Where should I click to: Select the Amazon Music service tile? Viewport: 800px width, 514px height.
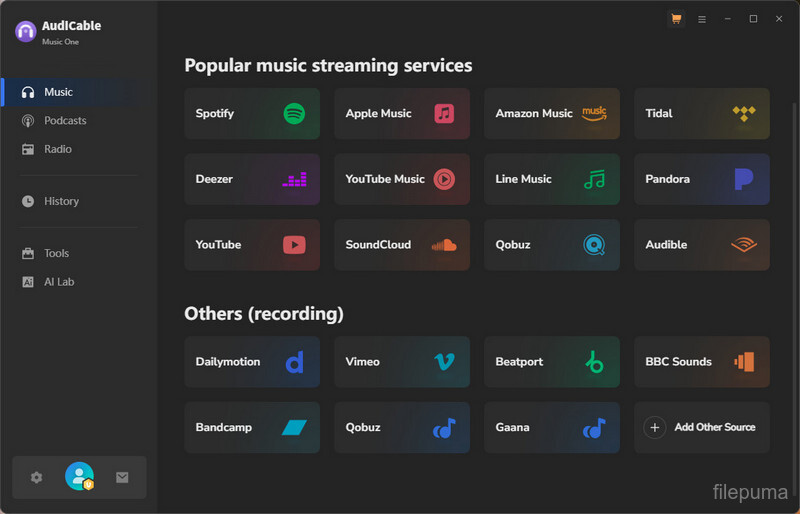click(x=551, y=114)
